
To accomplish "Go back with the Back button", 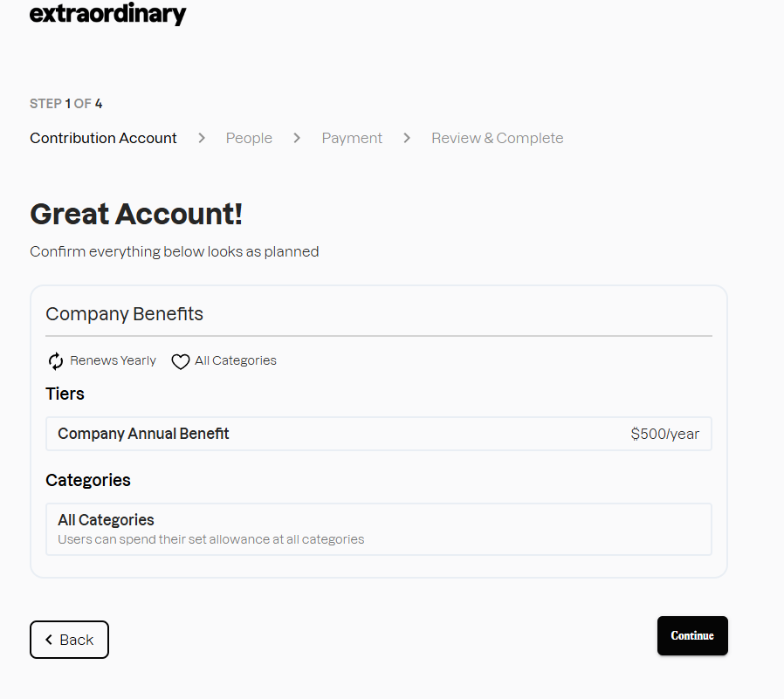I will 69,640.
